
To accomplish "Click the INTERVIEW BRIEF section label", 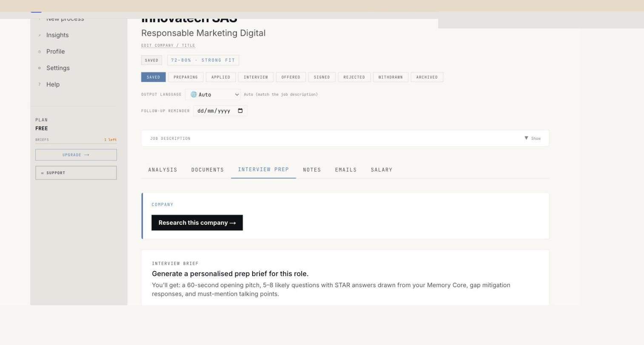I will coord(175,263).
